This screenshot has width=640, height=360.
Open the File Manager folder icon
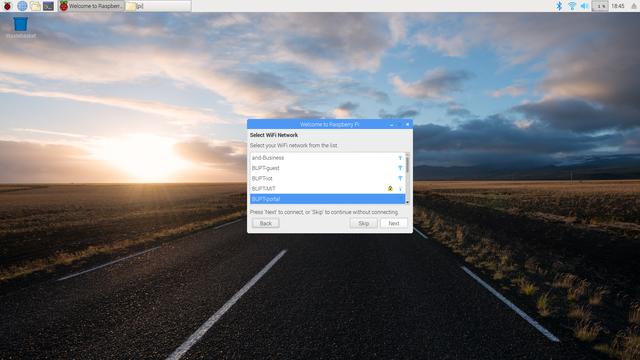pos(35,6)
